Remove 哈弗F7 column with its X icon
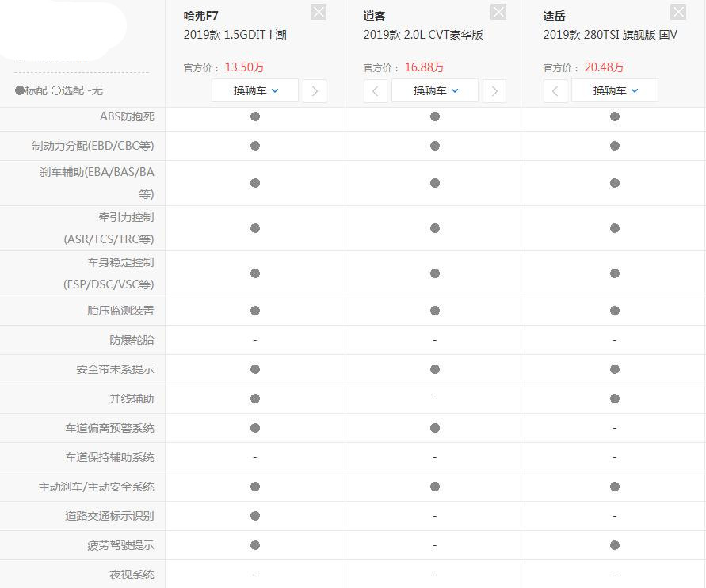Screen dimensions: 706x588 [319, 12]
